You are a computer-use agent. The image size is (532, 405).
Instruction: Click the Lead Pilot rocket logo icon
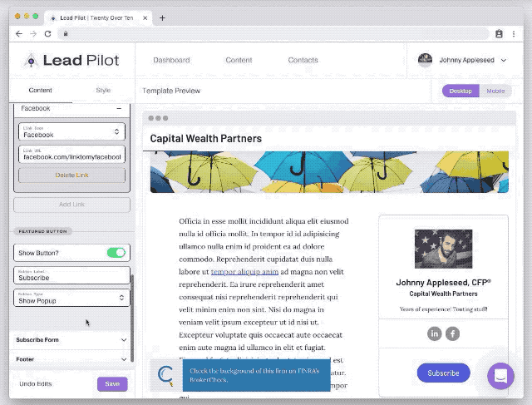[31, 61]
